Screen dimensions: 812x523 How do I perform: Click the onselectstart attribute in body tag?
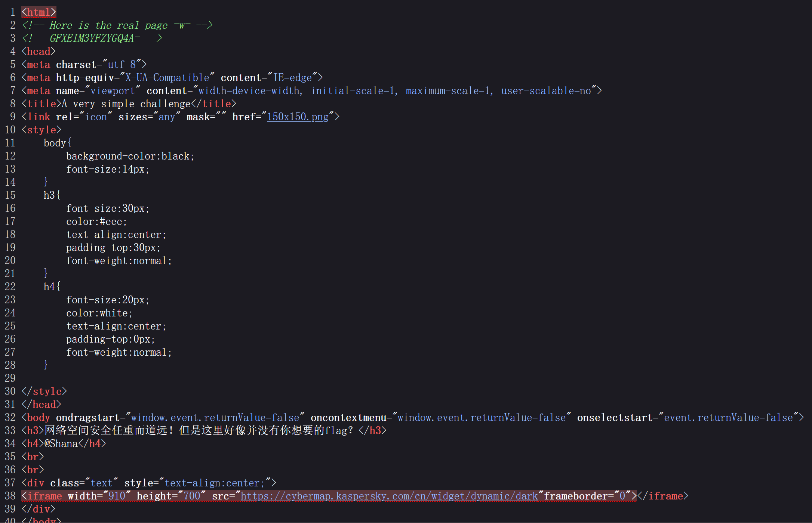(614, 418)
